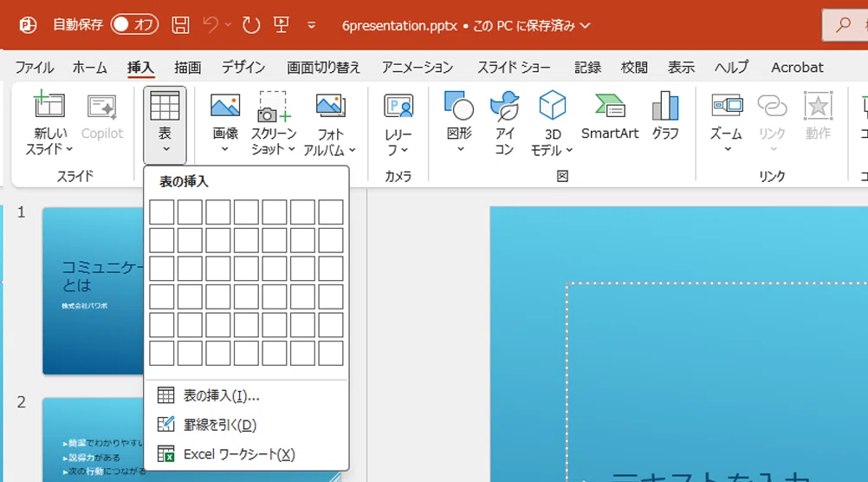Image resolution: width=868 pixels, height=482 pixels.
Task: Open the Undo history dropdown arrow
Action: [228, 25]
